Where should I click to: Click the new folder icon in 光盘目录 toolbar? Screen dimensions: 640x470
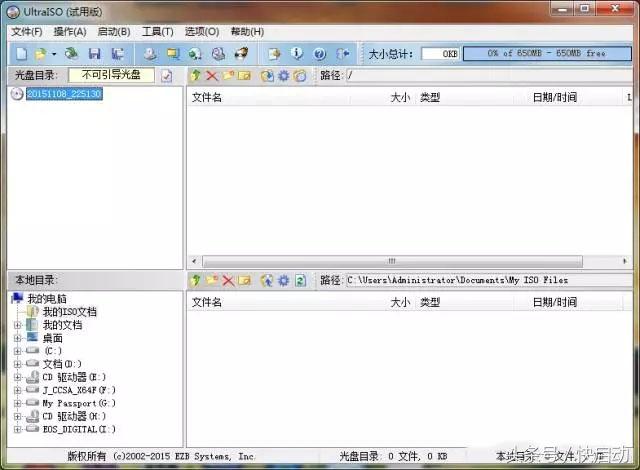[x=228, y=75]
